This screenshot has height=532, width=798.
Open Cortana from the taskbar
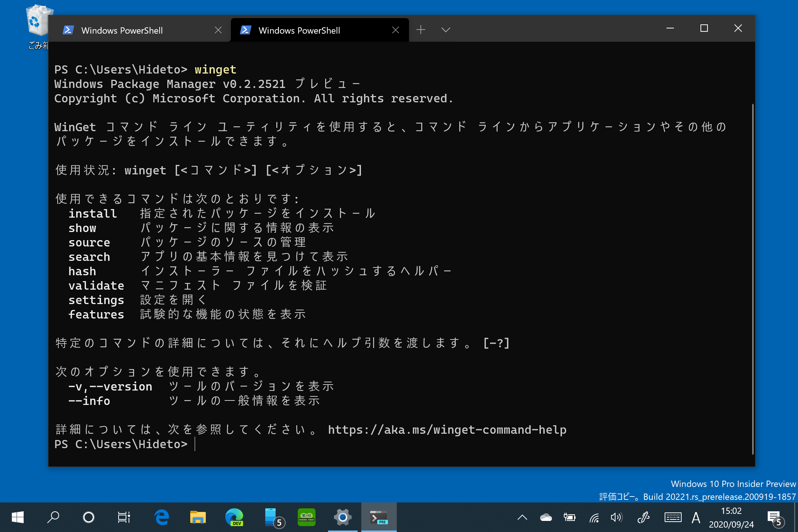pyautogui.click(x=89, y=517)
